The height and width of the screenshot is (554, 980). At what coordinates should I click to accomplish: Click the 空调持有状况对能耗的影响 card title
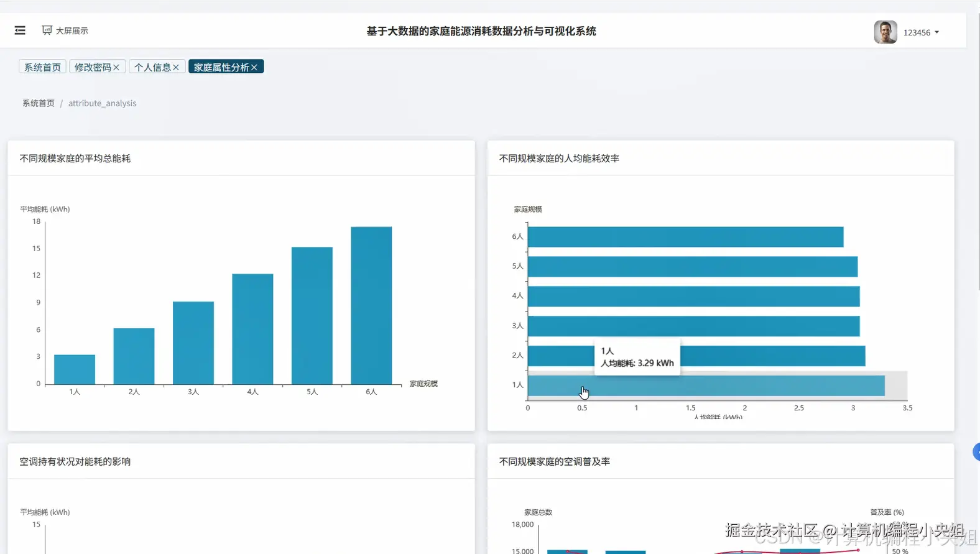click(75, 461)
